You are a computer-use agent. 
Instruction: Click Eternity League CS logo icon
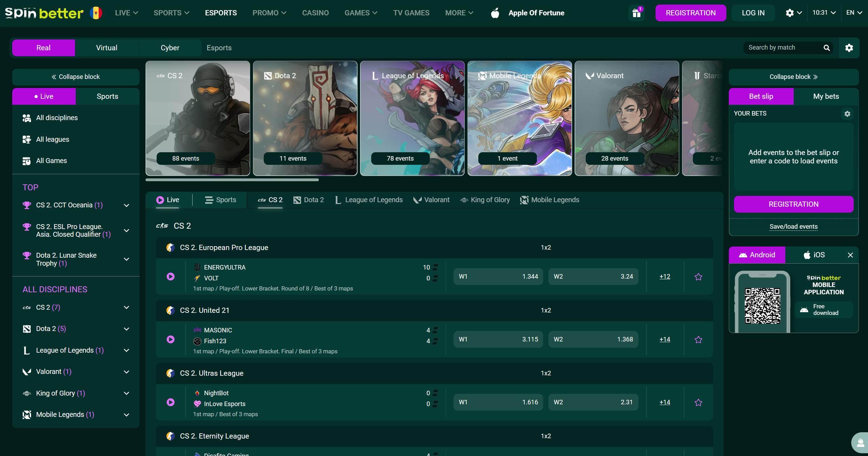pyautogui.click(x=170, y=436)
